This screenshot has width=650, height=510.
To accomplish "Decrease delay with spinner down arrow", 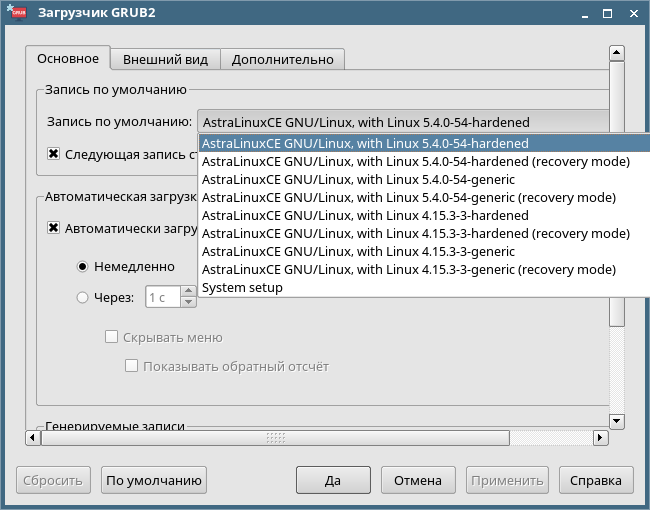I will tap(189, 302).
